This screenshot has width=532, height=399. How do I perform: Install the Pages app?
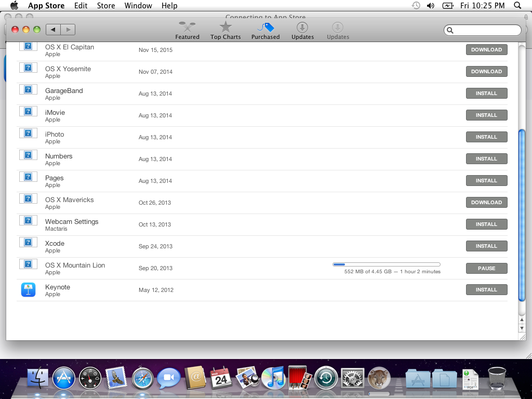(x=486, y=180)
